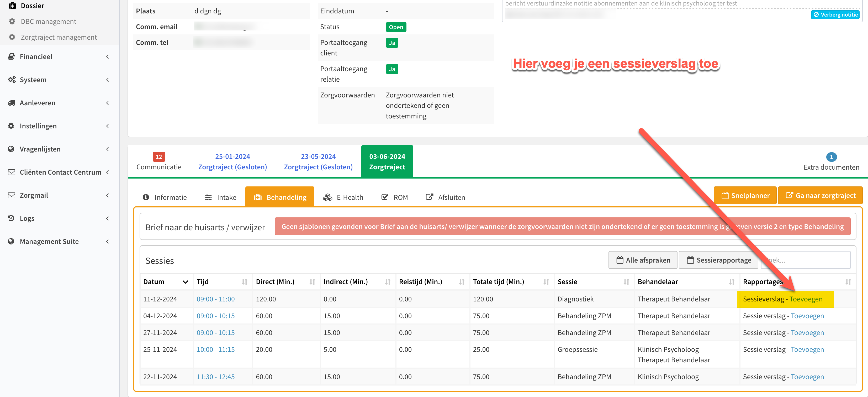Open the 23-05-2024 Zorgtraject (Gesloten) tab

[318, 161]
